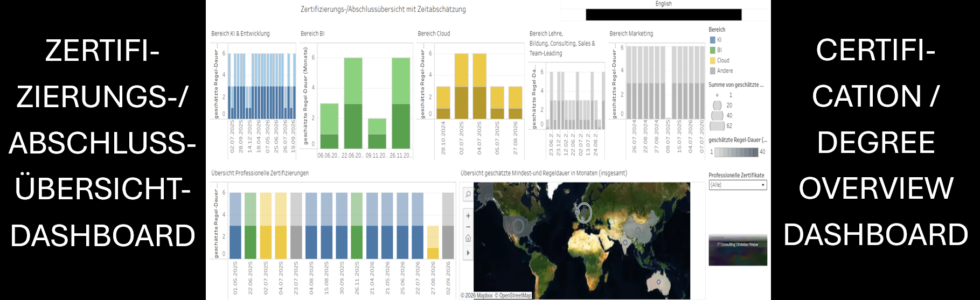Select the Bereich BI bar for 09.11.20..

point(377,134)
